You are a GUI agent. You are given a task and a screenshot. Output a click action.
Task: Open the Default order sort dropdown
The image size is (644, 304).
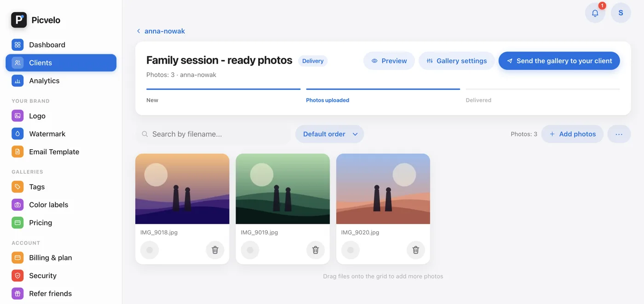tap(329, 134)
